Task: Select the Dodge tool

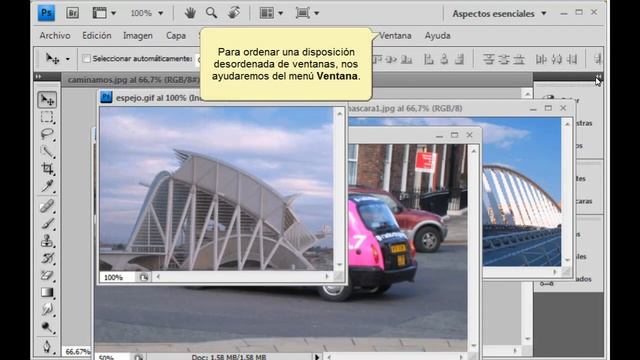Action: (x=47, y=327)
